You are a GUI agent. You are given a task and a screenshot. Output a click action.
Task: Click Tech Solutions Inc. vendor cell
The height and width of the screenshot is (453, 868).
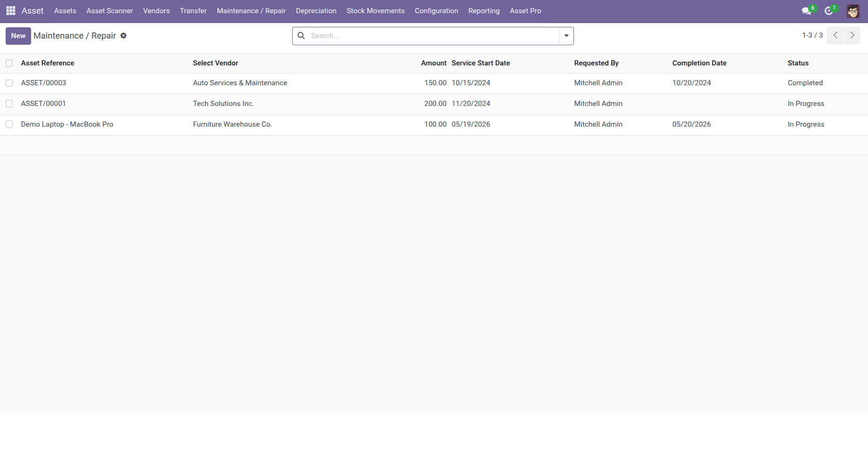pyautogui.click(x=223, y=104)
